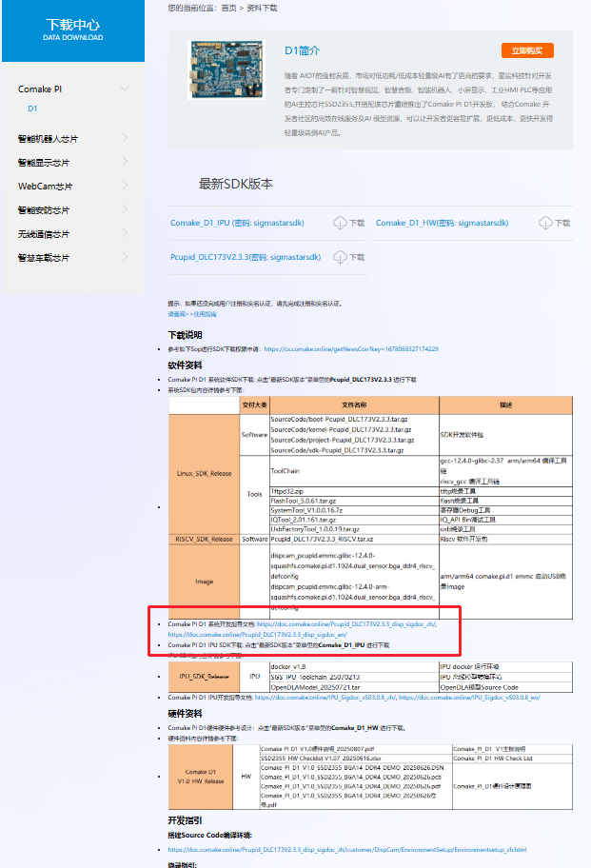Click download cloud icon for Pcupid_DLC173V2.3.3
The image size is (591, 868).
[340, 257]
